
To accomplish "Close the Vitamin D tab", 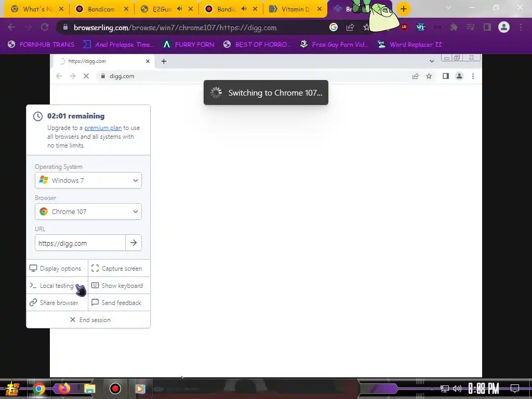I will point(320,9).
